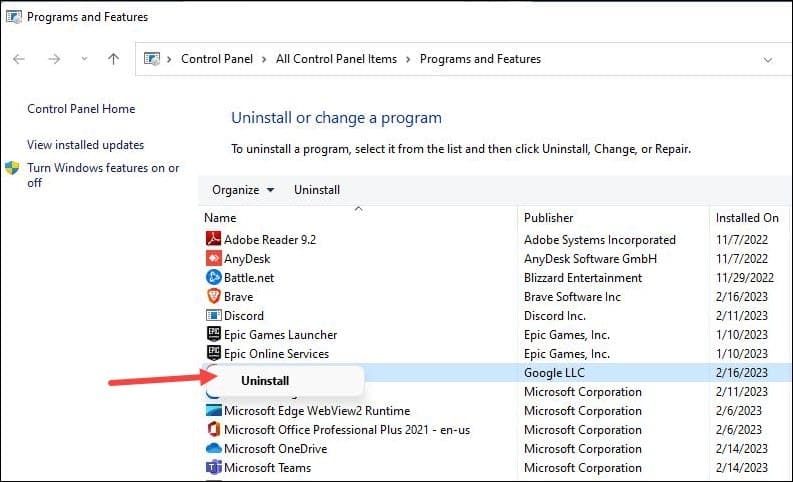Go to Control Panel Home
793x482 pixels.
click(x=81, y=109)
